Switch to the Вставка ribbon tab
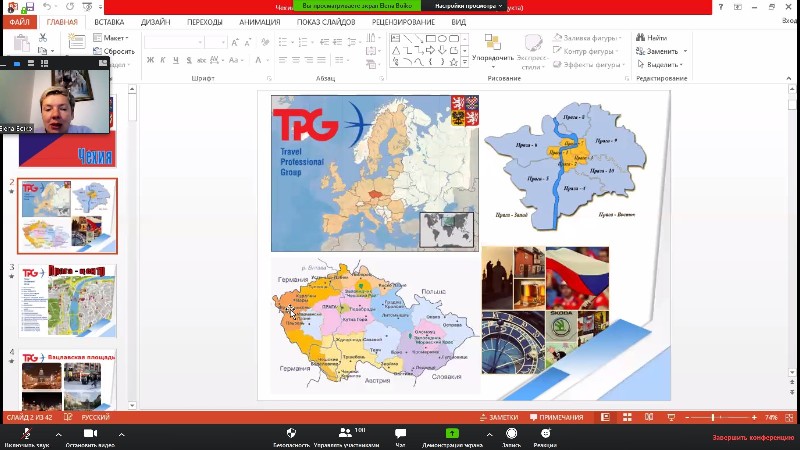This screenshot has height=450, width=800. pos(108,21)
